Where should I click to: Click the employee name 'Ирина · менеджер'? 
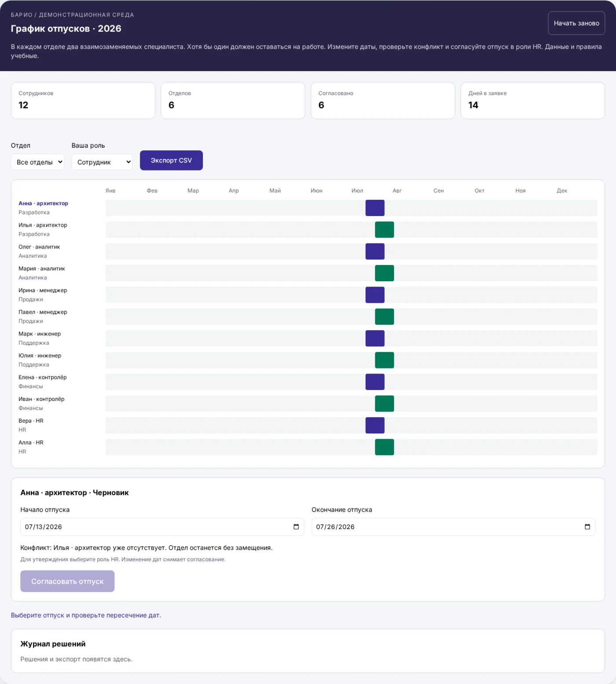coord(43,291)
